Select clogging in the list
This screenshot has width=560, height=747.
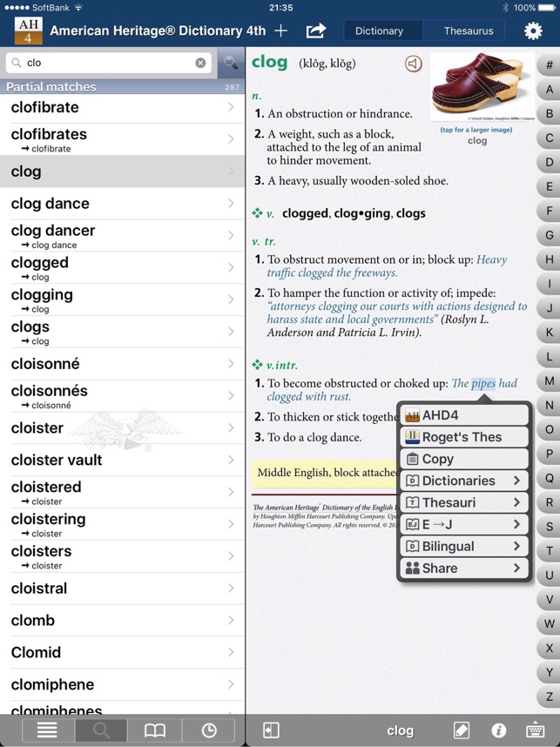tap(122, 299)
